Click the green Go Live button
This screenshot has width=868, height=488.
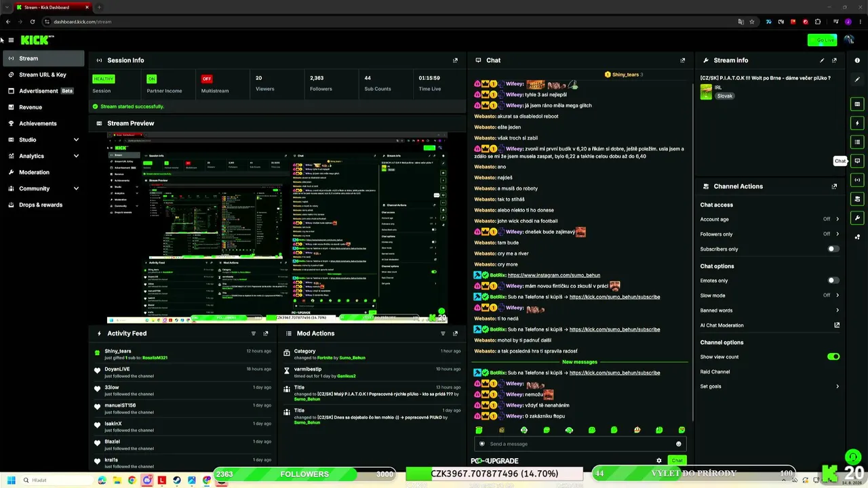pos(822,40)
